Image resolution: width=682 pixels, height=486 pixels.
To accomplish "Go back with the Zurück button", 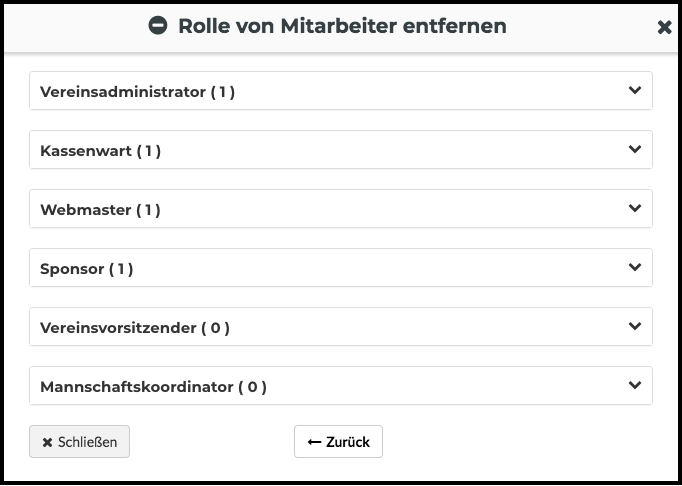I will point(338,442).
